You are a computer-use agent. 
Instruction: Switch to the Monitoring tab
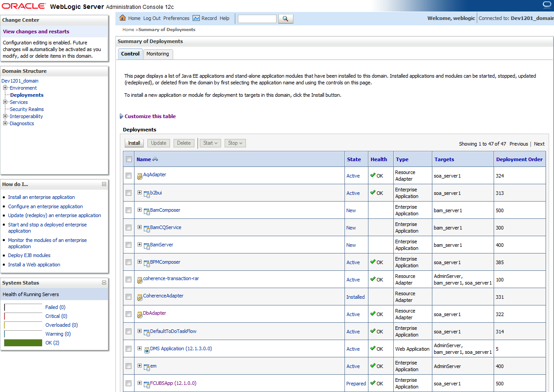[x=158, y=54]
